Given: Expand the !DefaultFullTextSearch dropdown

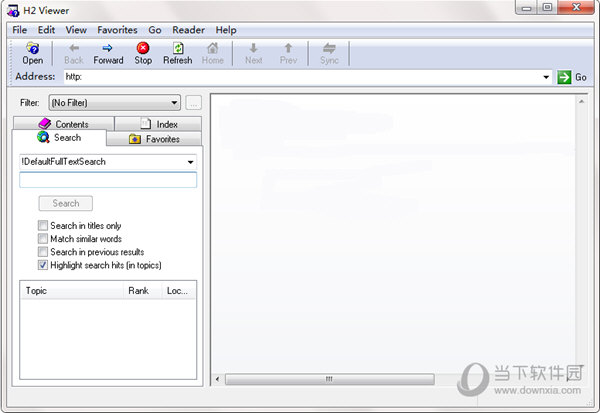Looking at the screenshot, I should [x=190, y=162].
